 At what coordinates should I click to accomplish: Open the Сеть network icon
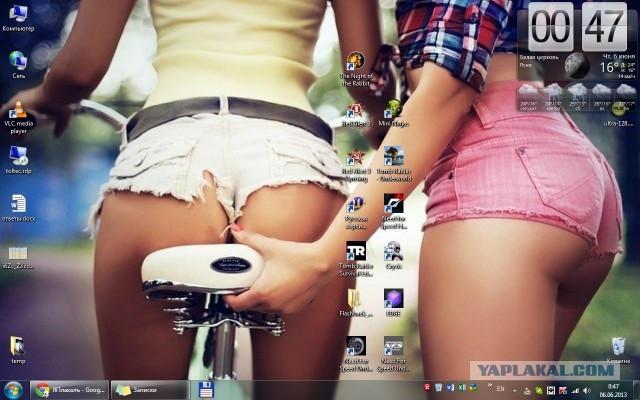pos(18,61)
